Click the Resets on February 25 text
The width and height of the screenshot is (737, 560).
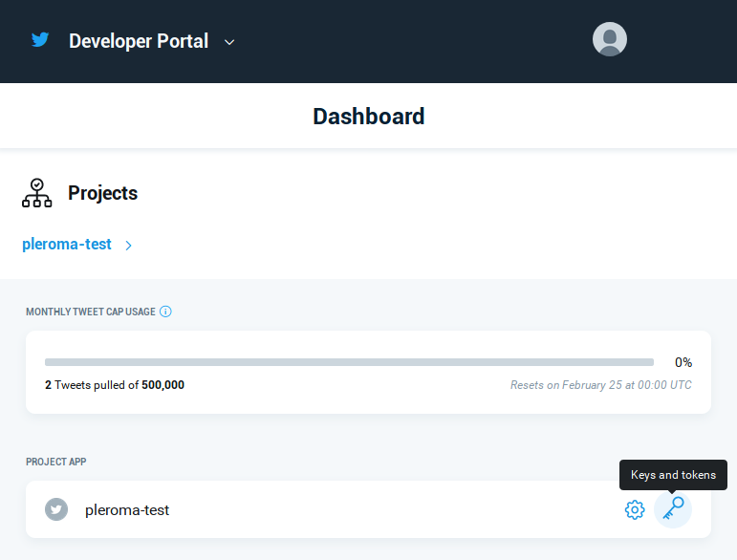(x=601, y=385)
